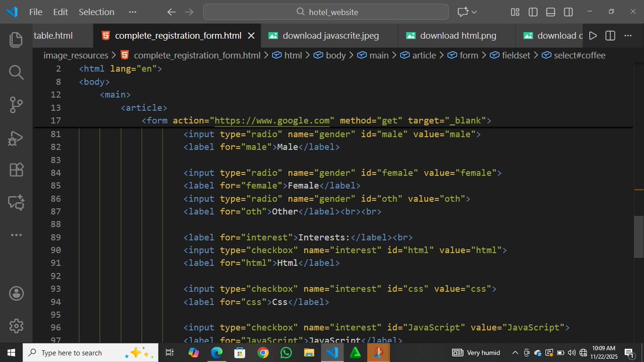644x362 pixels.
Task: Open the Explorer view in activity bar
Action: [16, 39]
